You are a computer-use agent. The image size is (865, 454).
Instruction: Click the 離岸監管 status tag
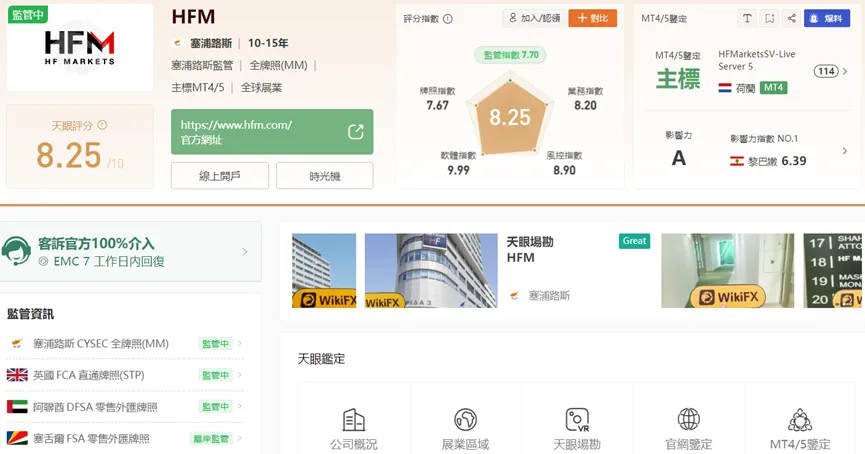[211, 439]
